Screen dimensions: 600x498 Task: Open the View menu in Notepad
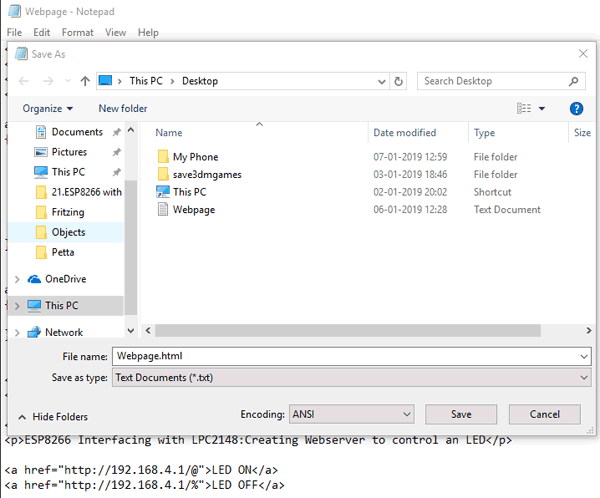(x=116, y=33)
